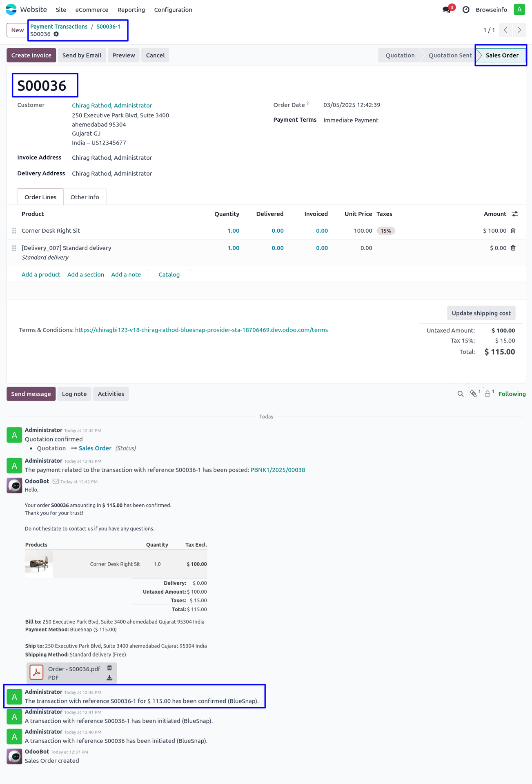The height and width of the screenshot is (784, 532).
Task: Click the Create Invoice button
Action: 31,56
